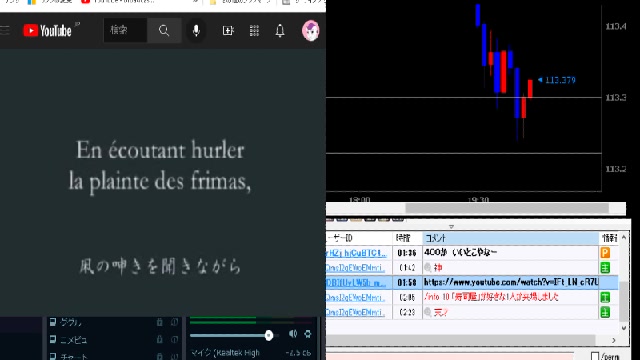Click the comment list scroll-down arrow
The height and width of the screenshot is (360, 640).
coord(623,328)
